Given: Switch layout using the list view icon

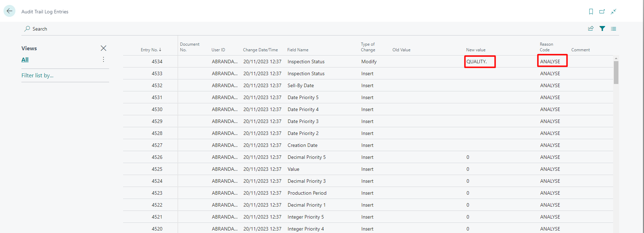Looking at the screenshot, I should [613, 28].
